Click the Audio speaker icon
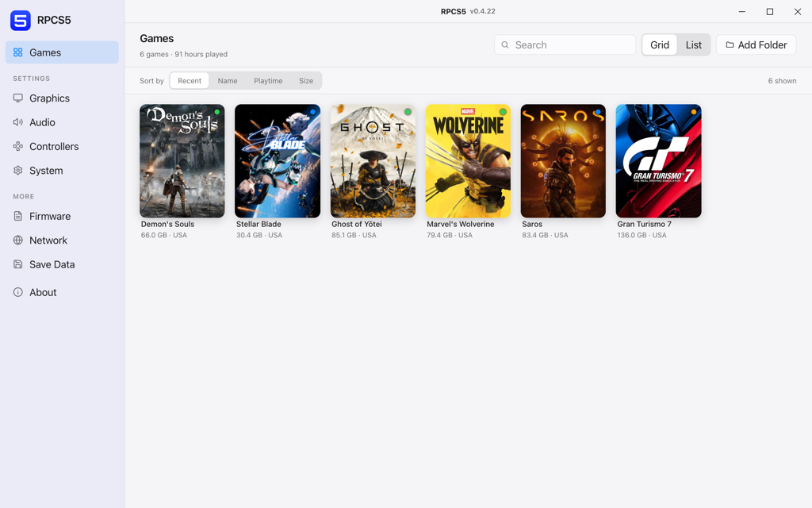 point(18,122)
